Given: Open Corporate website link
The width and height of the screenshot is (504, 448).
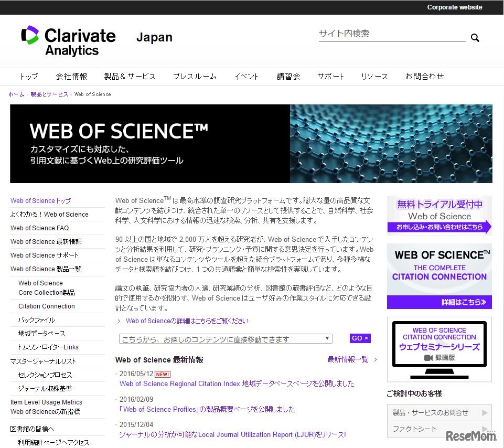Looking at the screenshot, I should 455,7.
